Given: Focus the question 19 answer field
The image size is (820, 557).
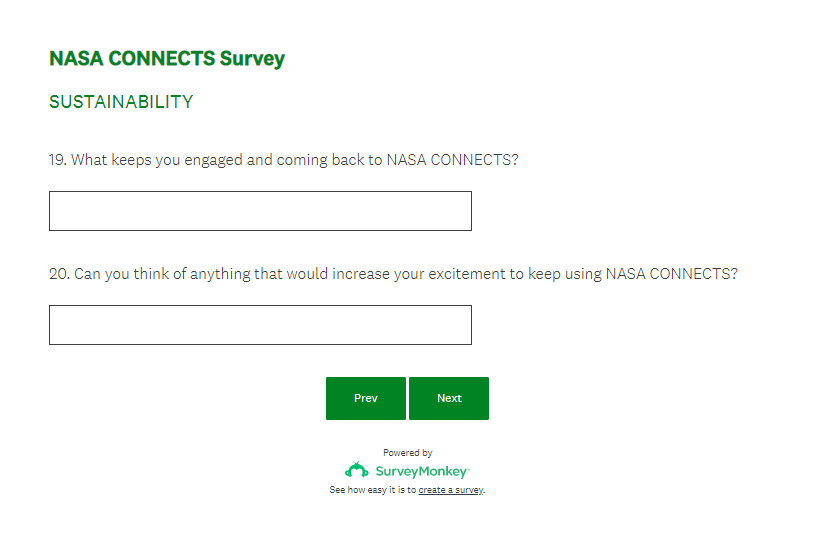Looking at the screenshot, I should [260, 211].
